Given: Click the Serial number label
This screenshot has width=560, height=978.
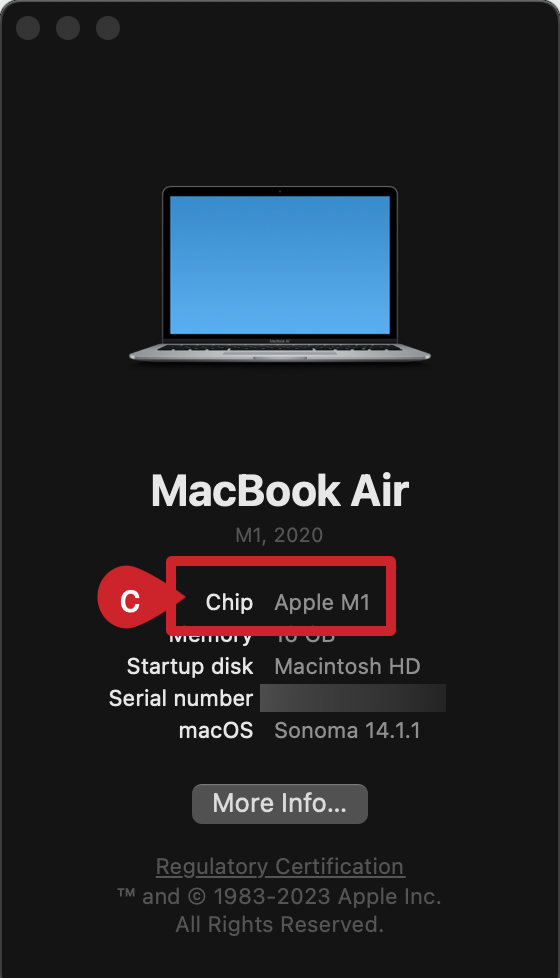Looking at the screenshot, I should (181, 698).
